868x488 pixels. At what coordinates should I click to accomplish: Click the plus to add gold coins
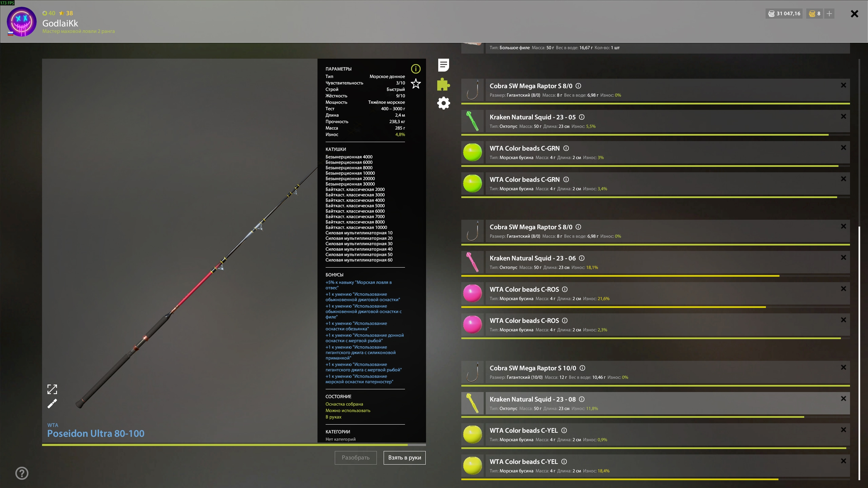pos(829,14)
